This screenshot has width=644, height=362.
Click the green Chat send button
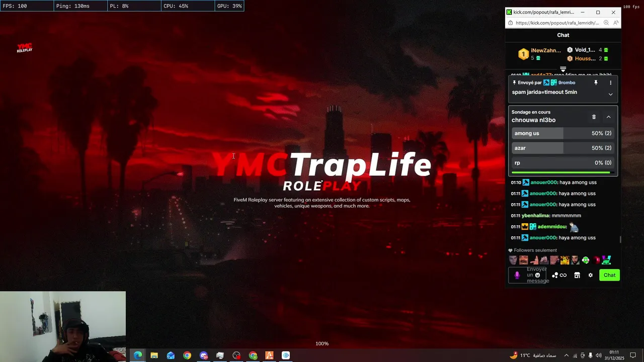(x=609, y=275)
